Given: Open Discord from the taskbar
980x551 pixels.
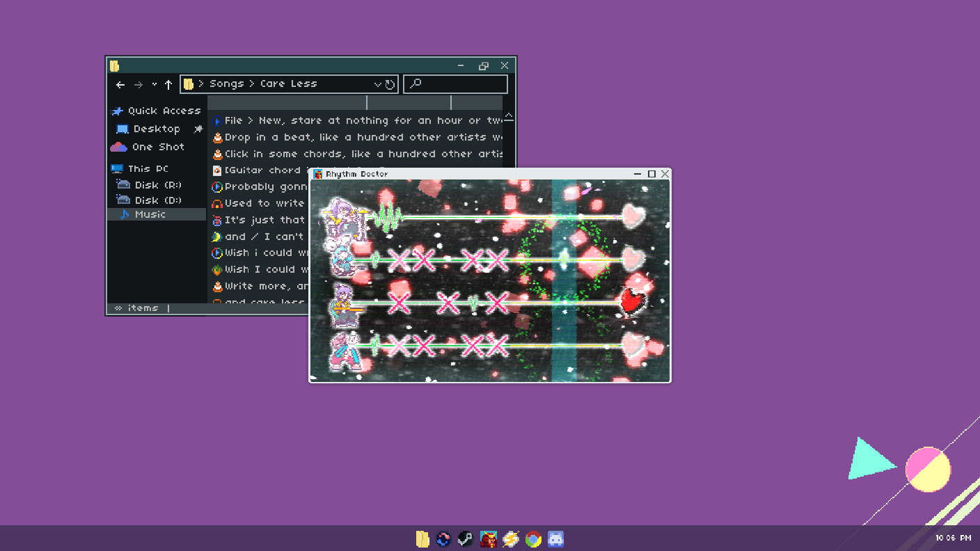Looking at the screenshot, I should tap(555, 539).
